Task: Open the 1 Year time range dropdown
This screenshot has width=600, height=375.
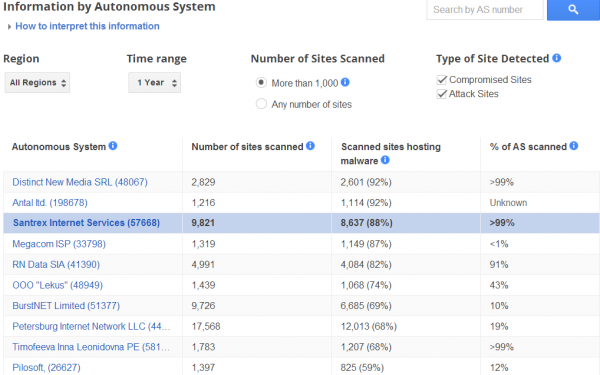Action: point(155,83)
